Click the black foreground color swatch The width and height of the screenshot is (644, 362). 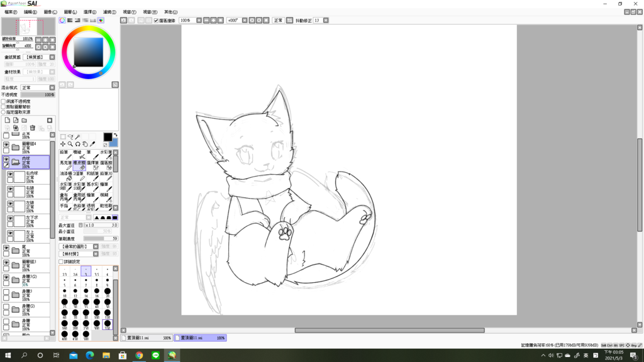coord(108,137)
